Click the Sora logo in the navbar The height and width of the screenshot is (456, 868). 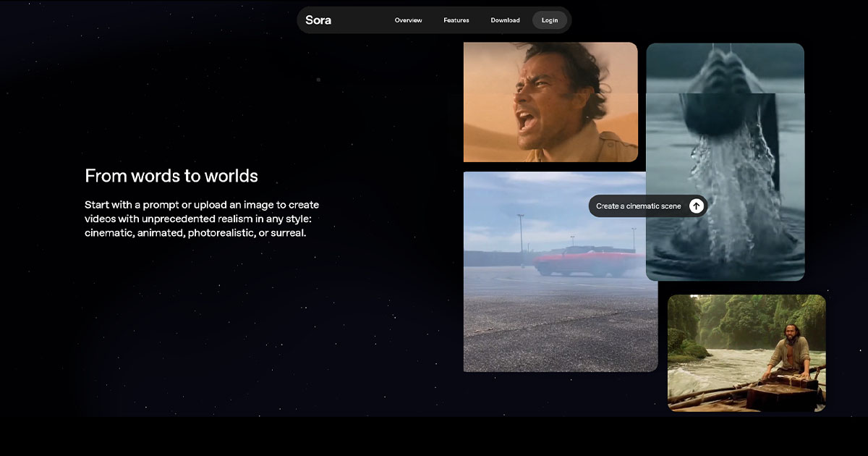coord(318,20)
